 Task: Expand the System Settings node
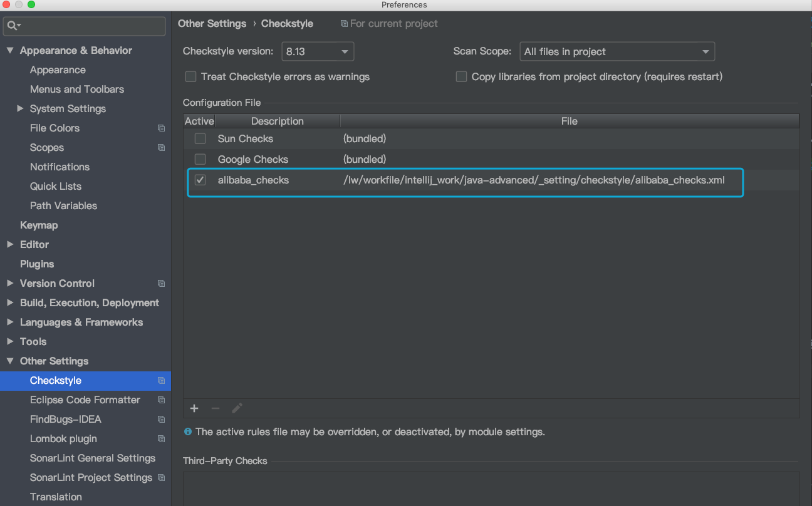pyautogui.click(x=20, y=108)
